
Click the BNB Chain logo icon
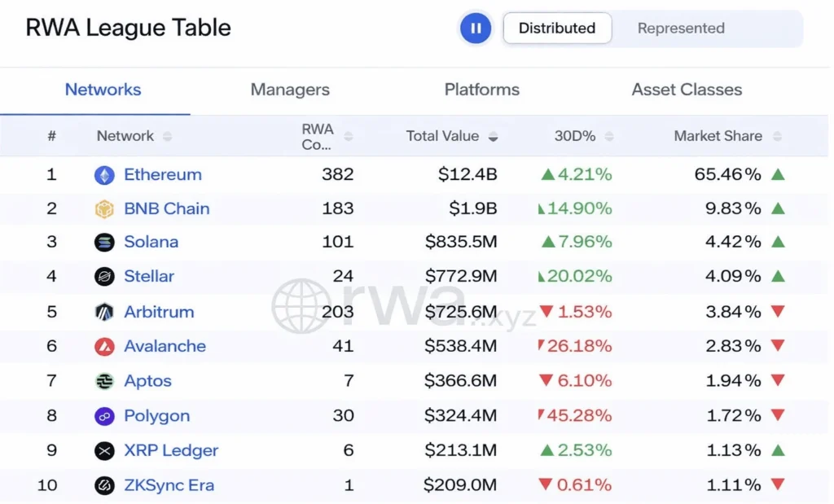pos(104,208)
